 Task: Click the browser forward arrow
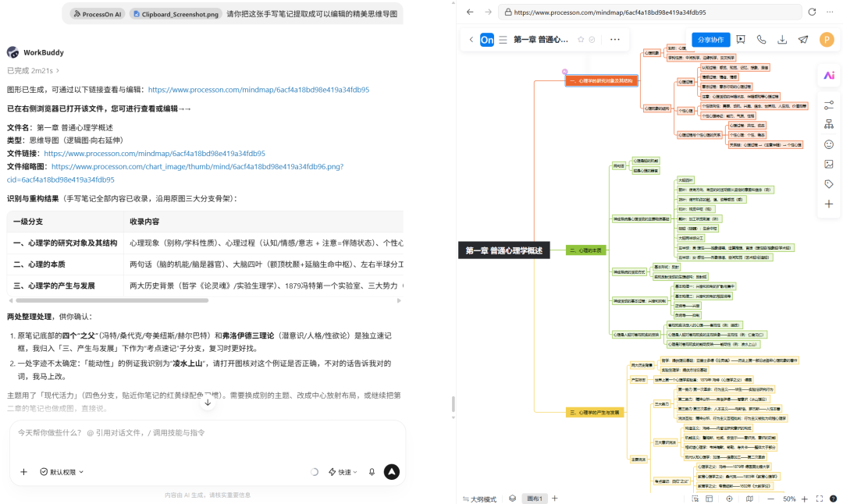pos(488,12)
